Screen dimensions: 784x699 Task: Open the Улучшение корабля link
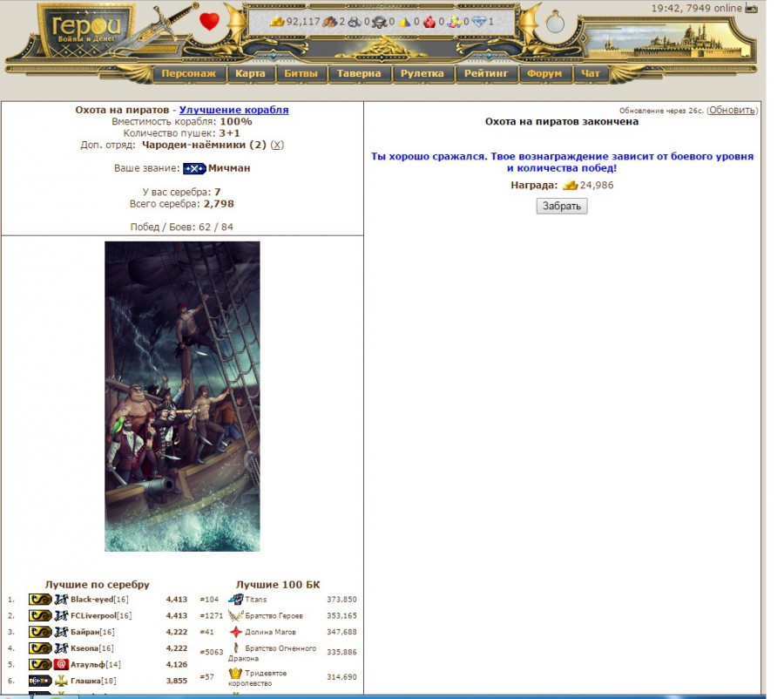click(x=233, y=110)
